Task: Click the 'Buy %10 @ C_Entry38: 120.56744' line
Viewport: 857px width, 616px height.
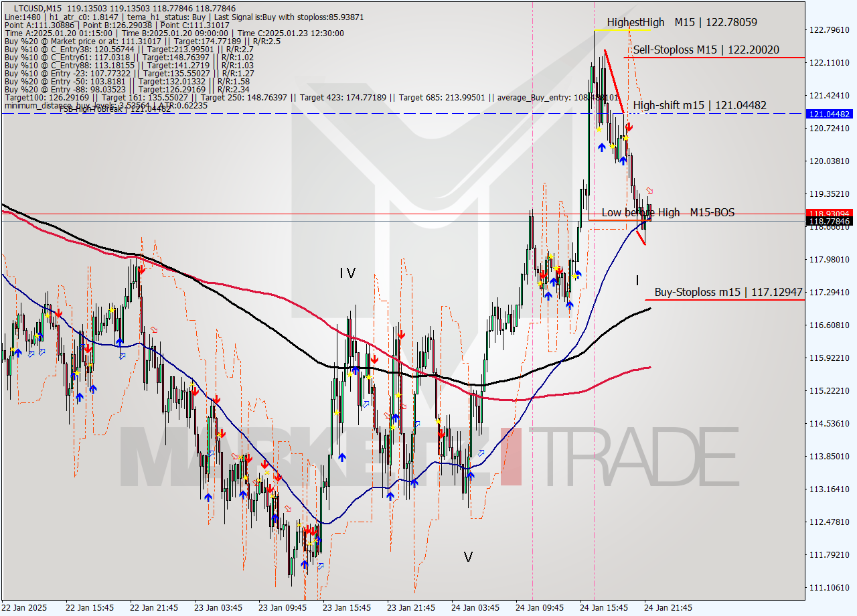Action: [x=128, y=49]
